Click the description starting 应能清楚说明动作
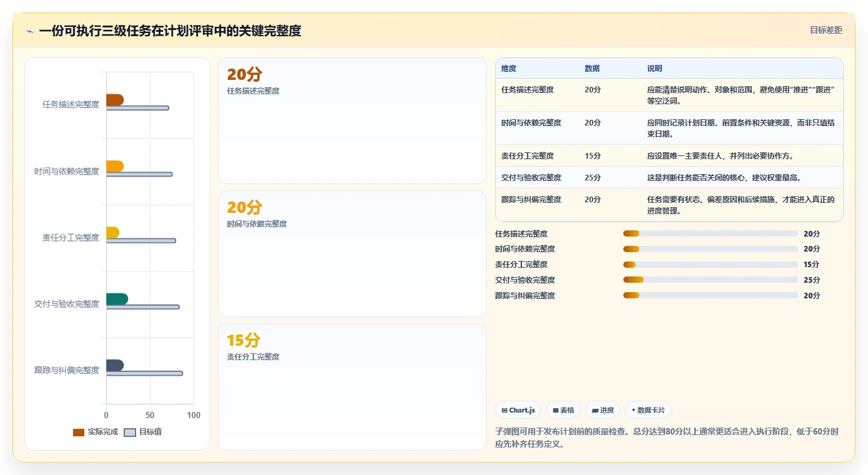Image resolution: width=868 pixels, height=475 pixels. [x=741, y=95]
